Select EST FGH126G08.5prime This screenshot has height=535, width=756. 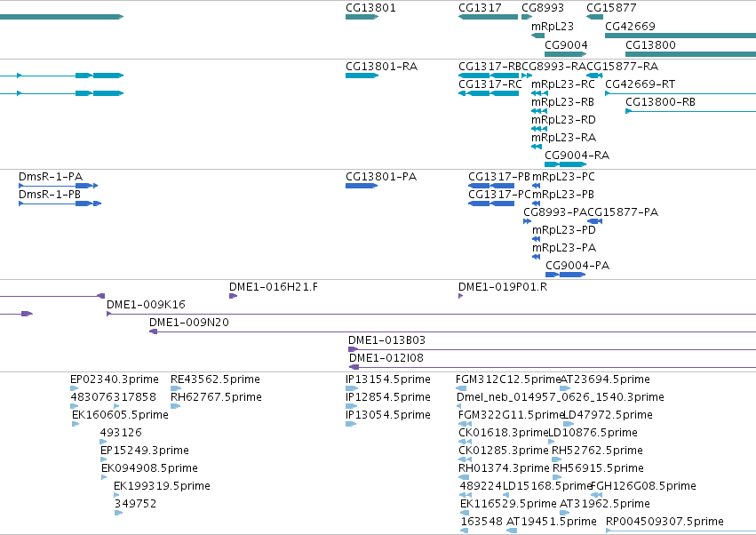coord(597,495)
